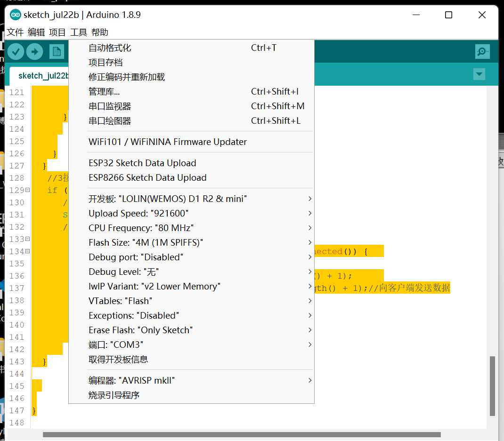504x441 pixels.
Task: Open the 编辑 menu
Action: coord(36,32)
